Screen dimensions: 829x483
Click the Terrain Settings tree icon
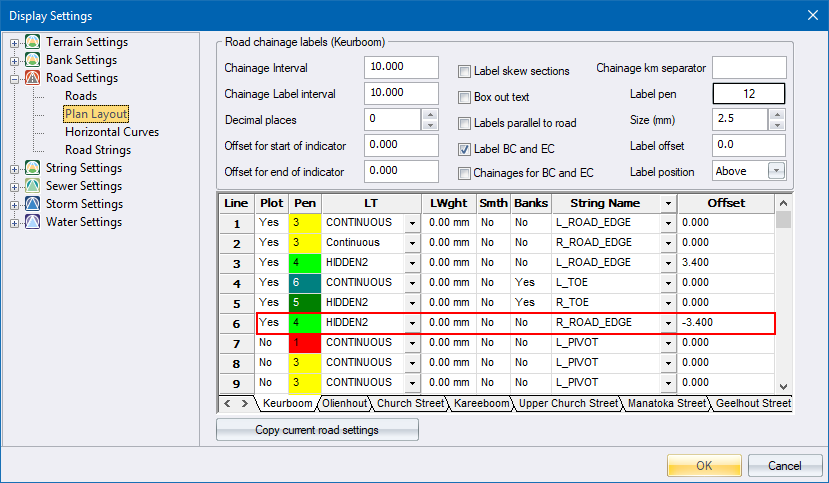[x=33, y=42]
